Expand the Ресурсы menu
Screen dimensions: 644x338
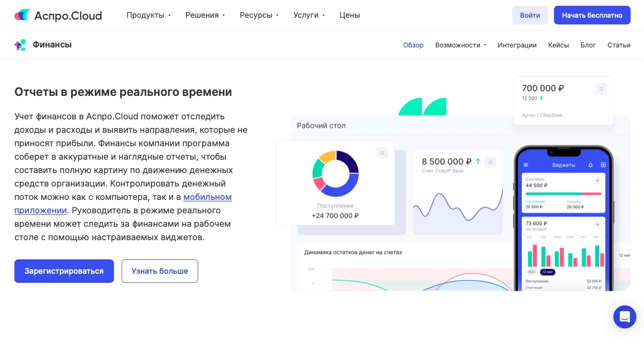259,15
